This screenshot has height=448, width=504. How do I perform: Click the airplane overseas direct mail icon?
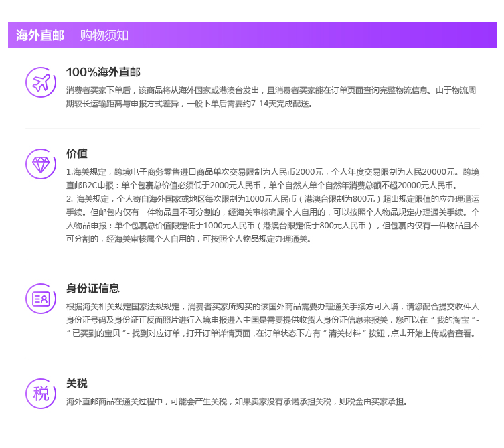tap(41, 82)
